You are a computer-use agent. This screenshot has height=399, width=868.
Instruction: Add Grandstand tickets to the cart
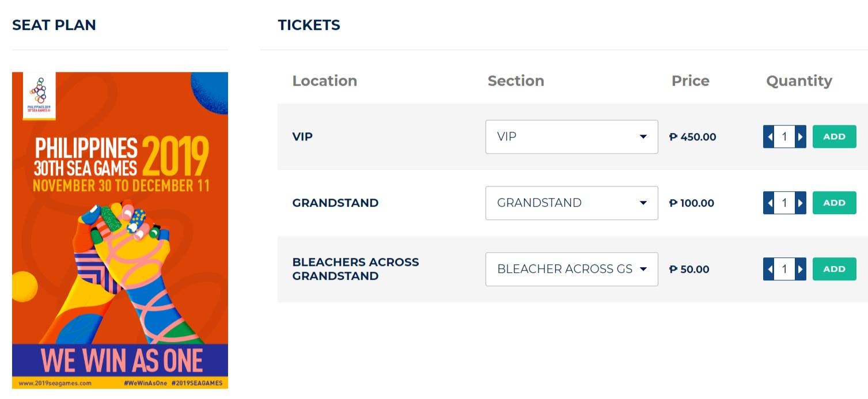click(834, 203)
